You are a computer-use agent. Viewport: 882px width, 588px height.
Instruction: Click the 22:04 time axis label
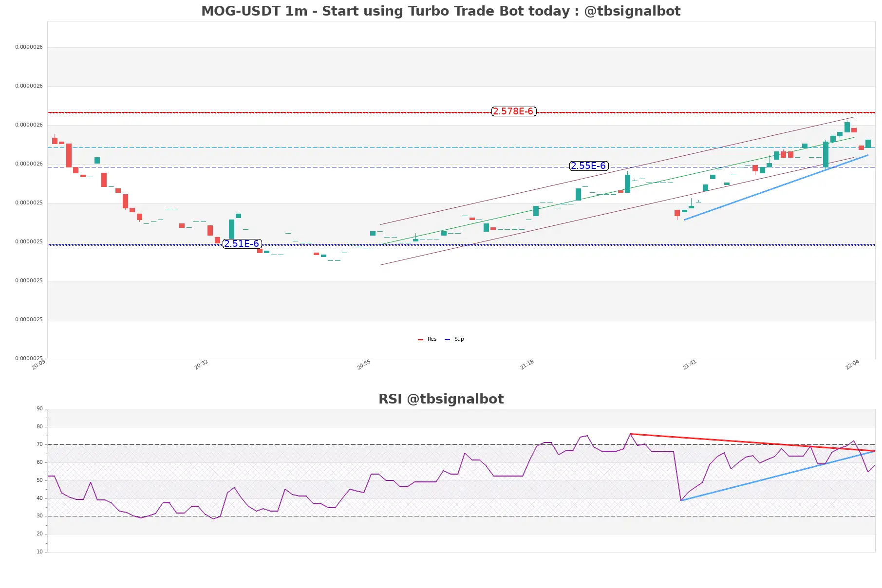[x=852, y=365]
